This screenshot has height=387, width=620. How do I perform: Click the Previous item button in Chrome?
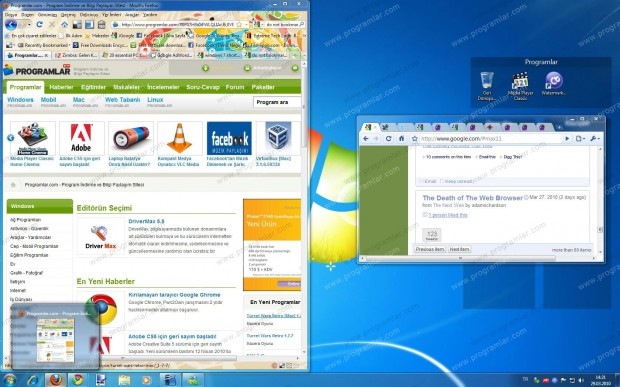(x=430, y=249)
